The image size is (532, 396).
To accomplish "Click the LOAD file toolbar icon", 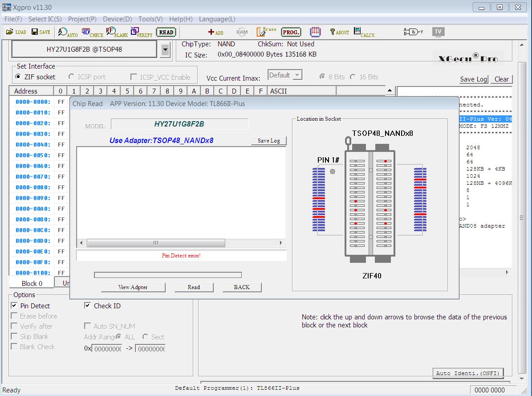I will click(x=16, y=32).
